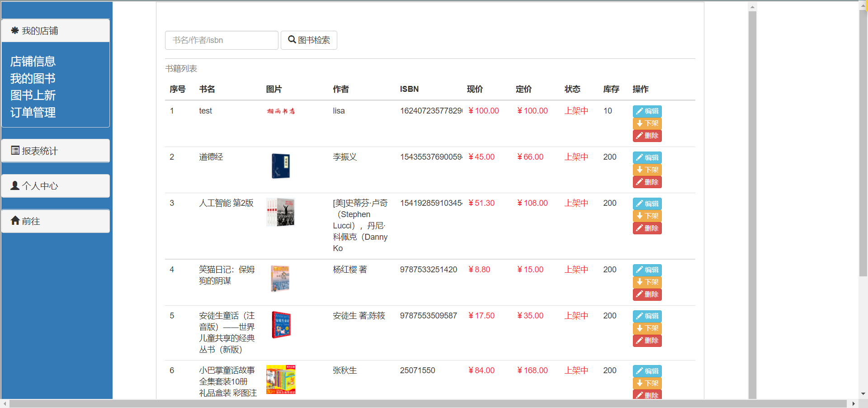Click ISBN 9787533251420

click(x=429, y=270)
